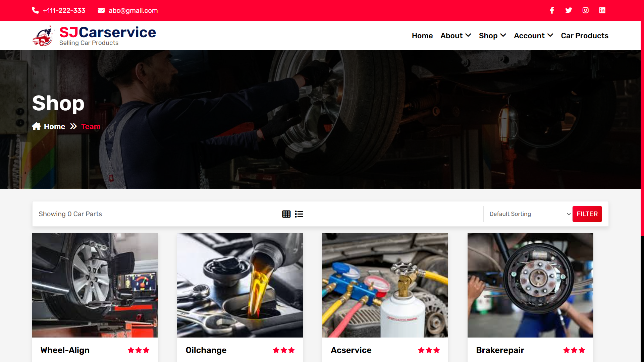Click the SJCarservice car logo
This screenshot has height=362, width=644.
pyautogui.click(x=43, y=36)
